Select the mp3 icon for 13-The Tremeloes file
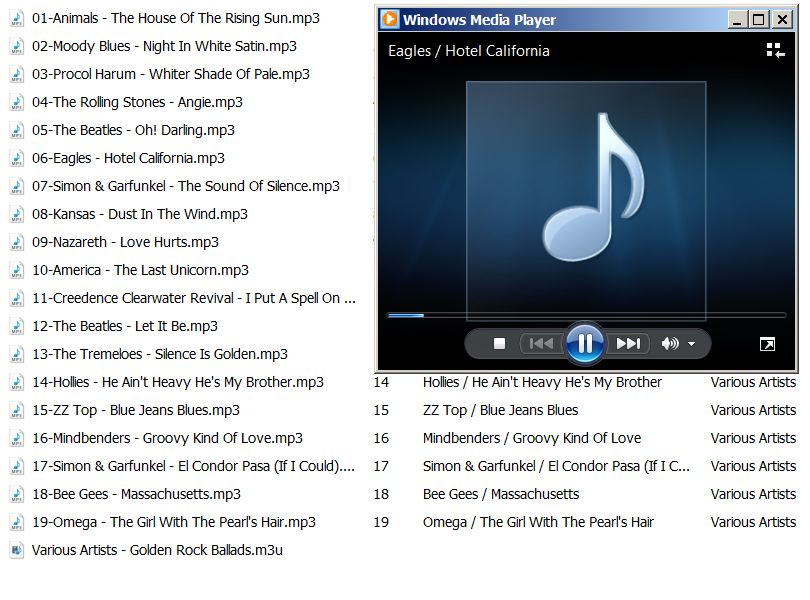The width and height of the screenshot is (810, 600). [17, 353]
